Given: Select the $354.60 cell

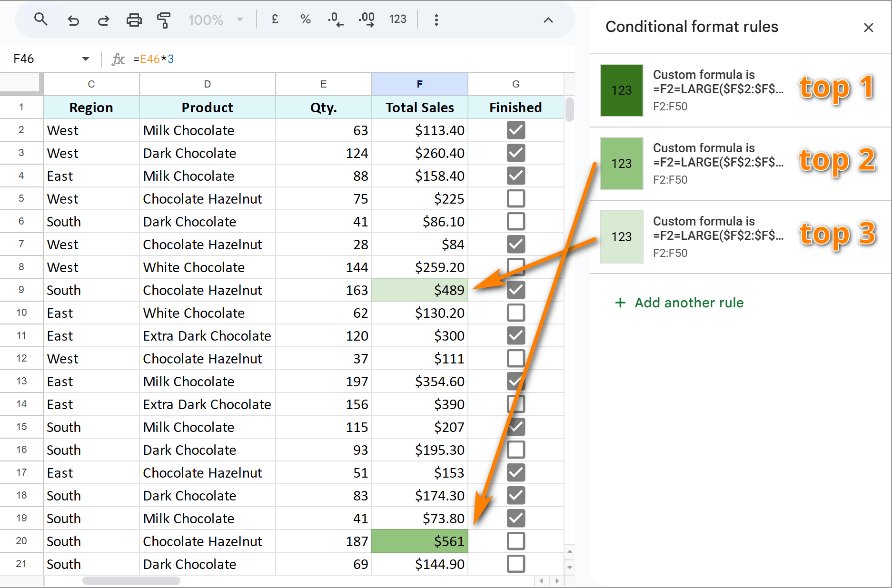Looking at the screenshot, I should pos(420,381).
